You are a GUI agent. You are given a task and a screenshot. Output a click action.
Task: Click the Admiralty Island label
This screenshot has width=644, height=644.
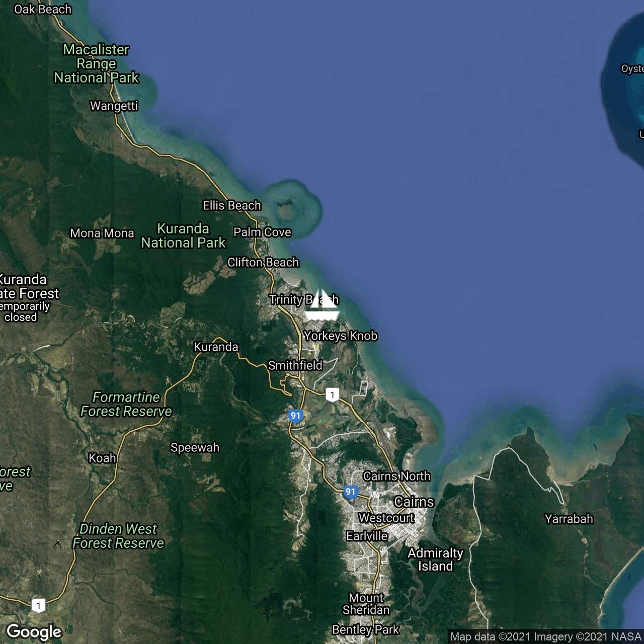tap(435, 559)
